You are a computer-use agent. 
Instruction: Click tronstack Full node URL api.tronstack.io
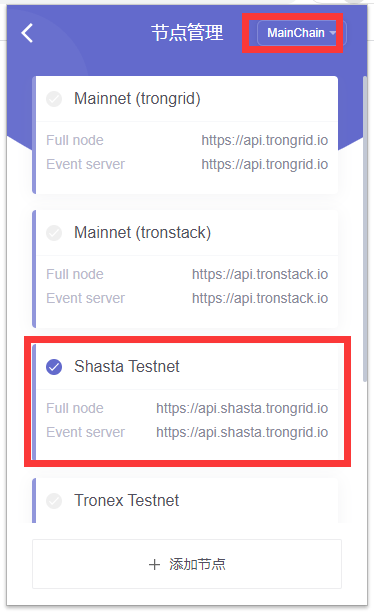click(260, 274)
